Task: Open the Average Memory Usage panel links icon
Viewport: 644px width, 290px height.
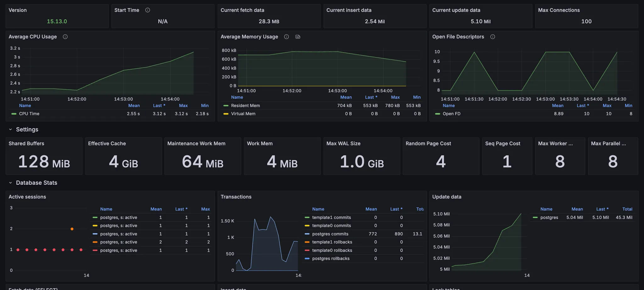Action: pyautogui.click(x=298, y=37)
